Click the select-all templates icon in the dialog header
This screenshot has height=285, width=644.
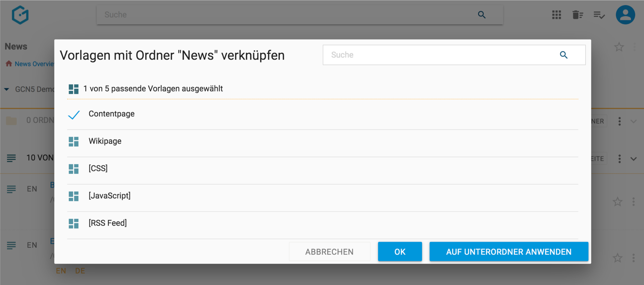pyautogui.click(x=73, y=89)
